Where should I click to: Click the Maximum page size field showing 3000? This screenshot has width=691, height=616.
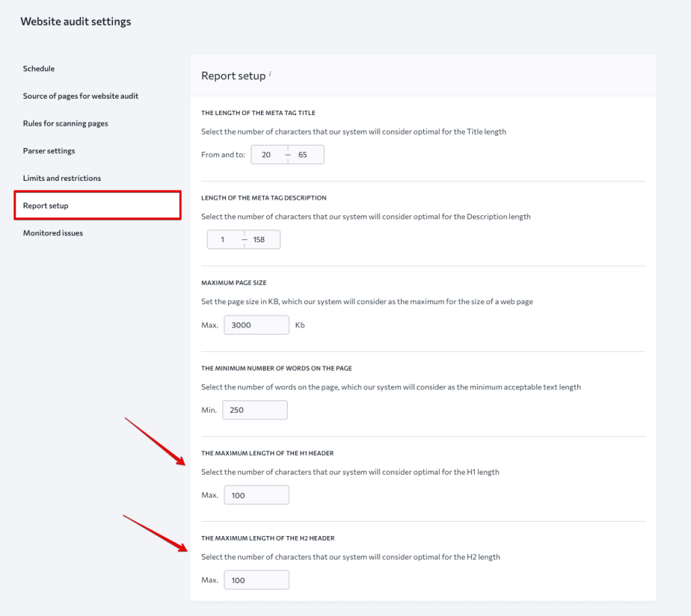pos(257,324)
